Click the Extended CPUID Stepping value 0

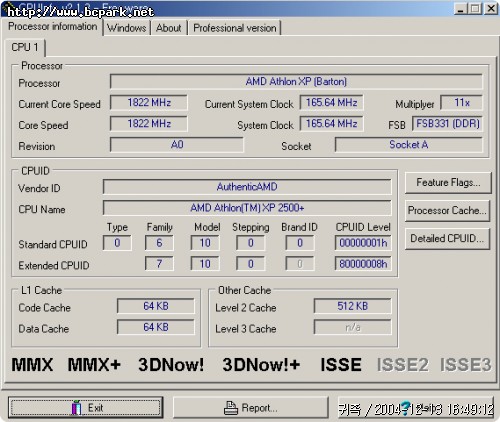(x=251, y=264)
